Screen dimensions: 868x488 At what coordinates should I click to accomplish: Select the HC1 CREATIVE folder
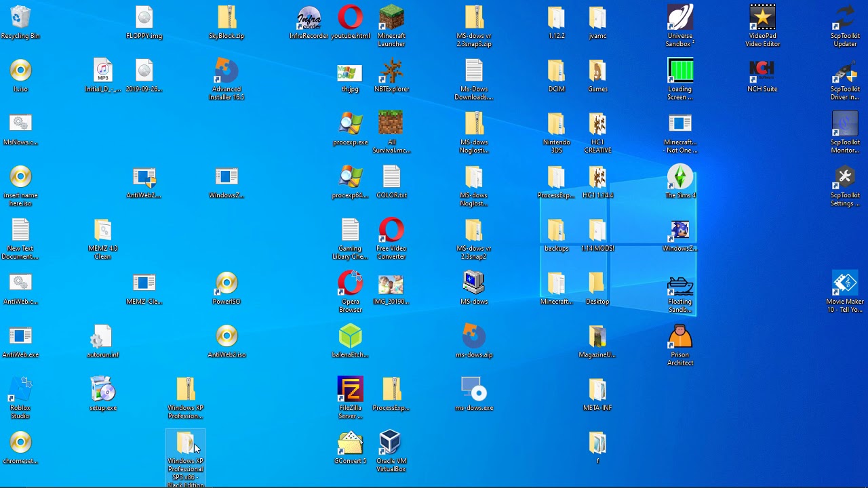(x=597, y=123)
